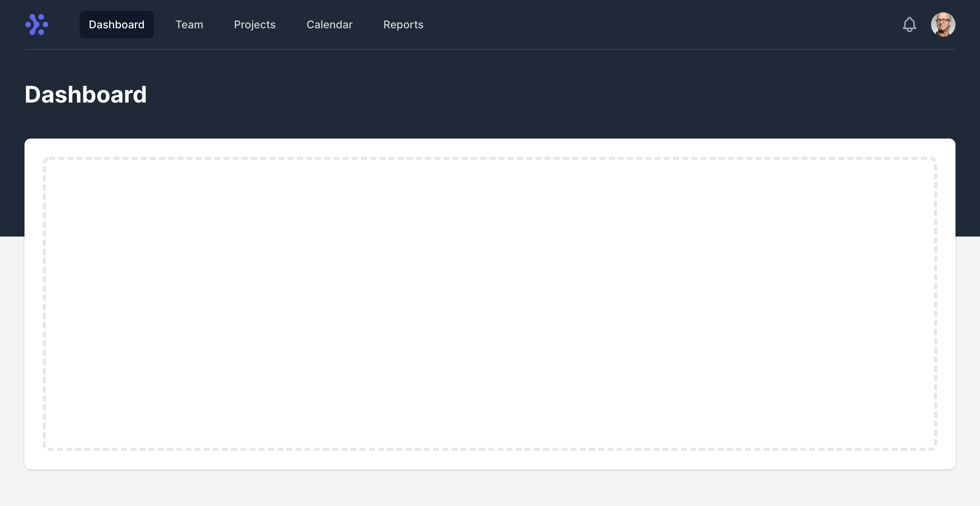View notifications via the bell icon
Viewport: 980px width, 506px height.
[909, 24]
